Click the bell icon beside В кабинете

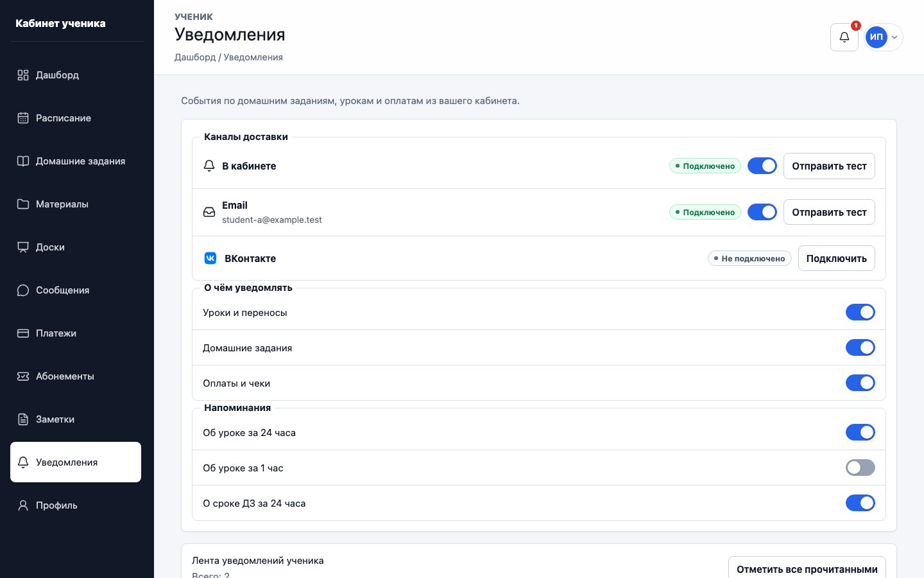click(x=209, y=166)
